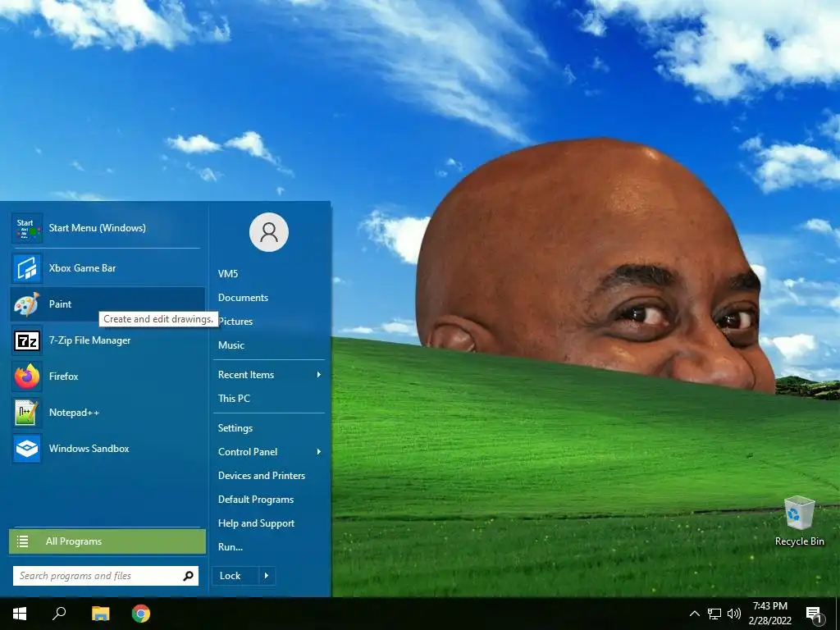Expand the Control Panel submenu arrow
The height and width of the screenshot is (630, 840).
coord(319,452)
